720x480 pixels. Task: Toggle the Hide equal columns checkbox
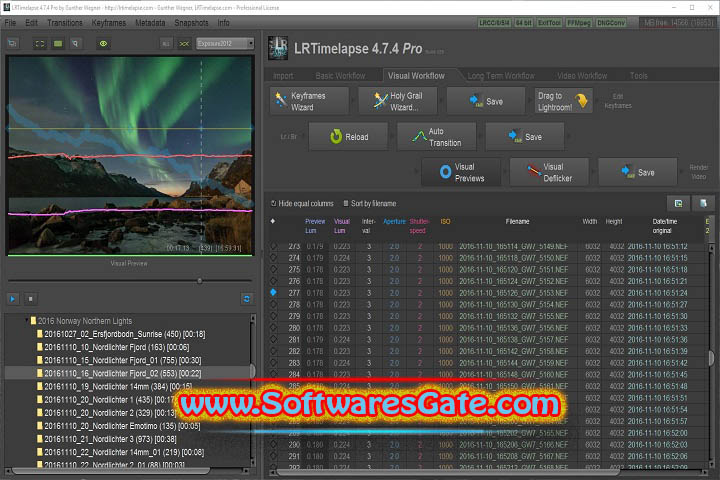coord(274,203)
